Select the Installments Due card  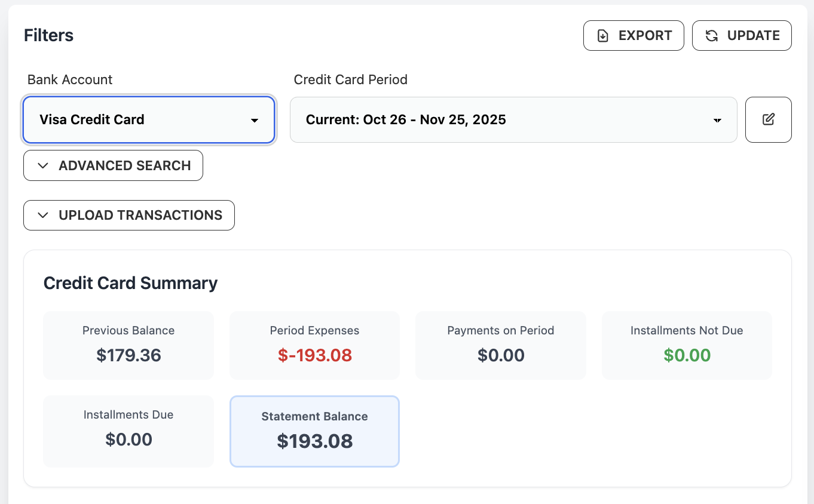point(128,431)
